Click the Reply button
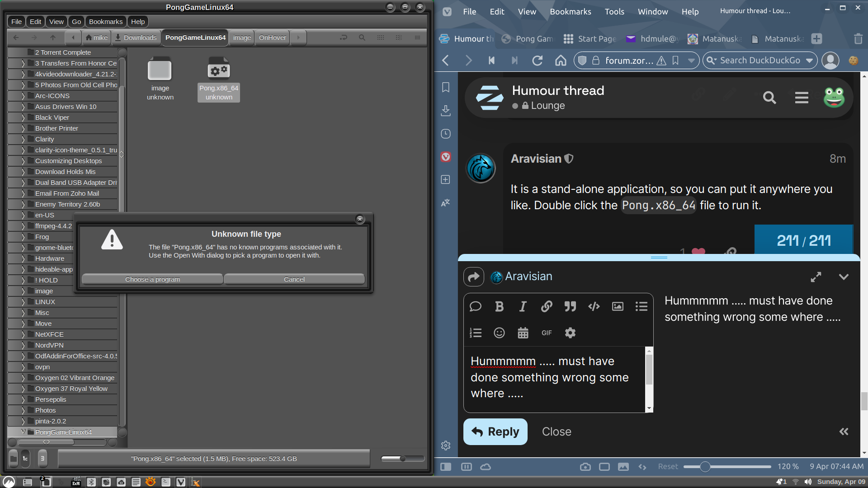The image size is (868, 488). pos(495,432)
